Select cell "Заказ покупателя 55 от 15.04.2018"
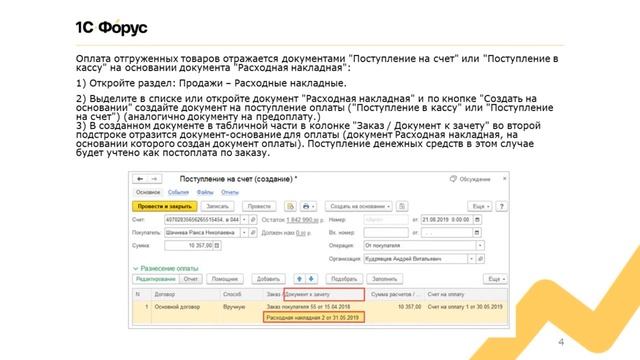 point(308,307)
